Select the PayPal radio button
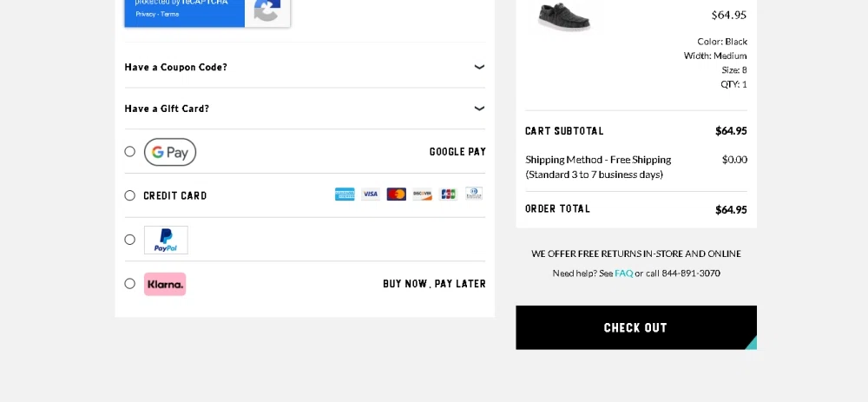Screen dimensions: 868x402 click(x=130, y=240)
